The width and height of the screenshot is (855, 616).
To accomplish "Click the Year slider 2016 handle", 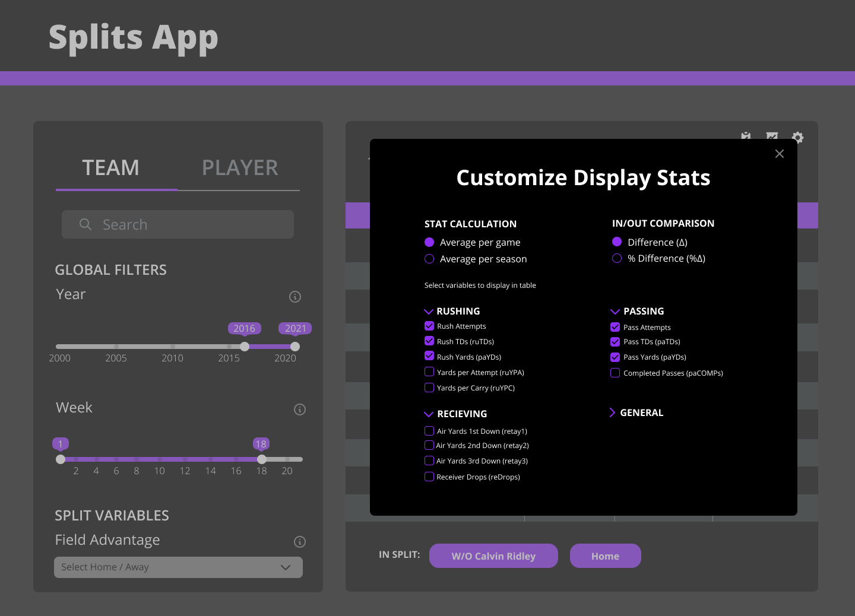I will pos(245,347).
